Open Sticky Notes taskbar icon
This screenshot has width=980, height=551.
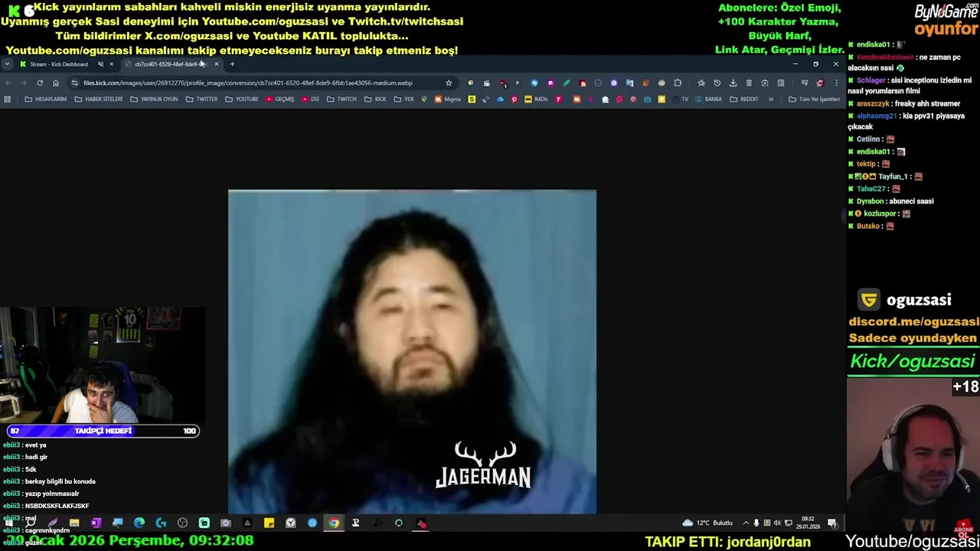click(269, 523)
